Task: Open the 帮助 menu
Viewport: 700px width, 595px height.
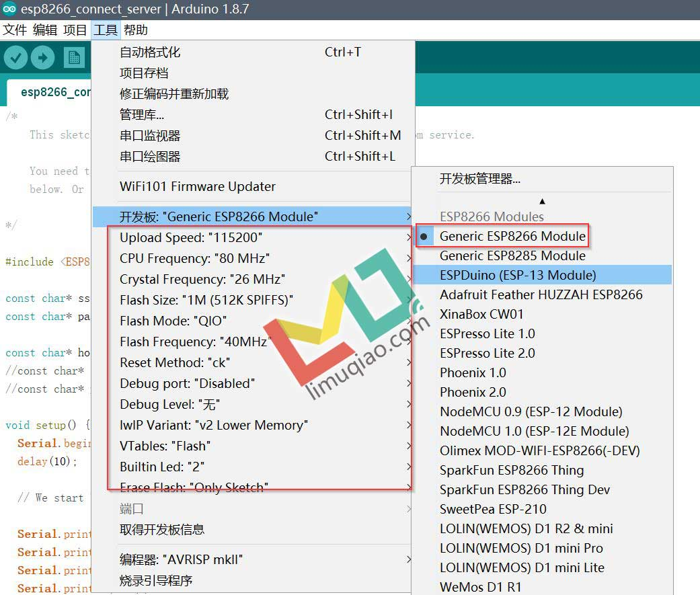Action: tap(134, 30)
